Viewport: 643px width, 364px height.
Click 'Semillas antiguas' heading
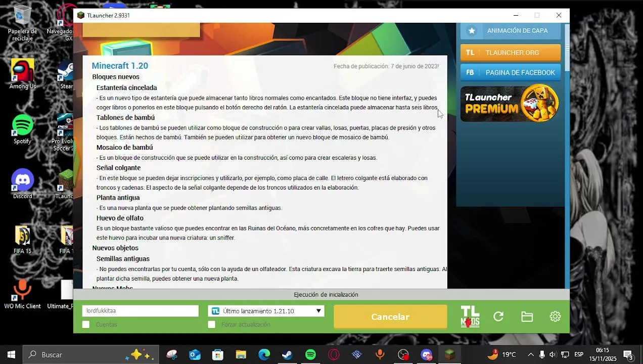click(123, 259)
